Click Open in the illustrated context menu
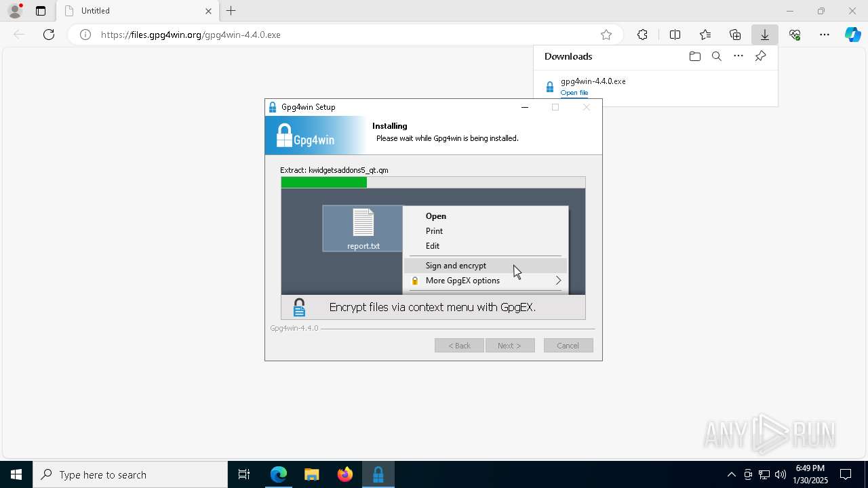The width and height of the screenshot is (868, 488). click(x=436, y=216)
